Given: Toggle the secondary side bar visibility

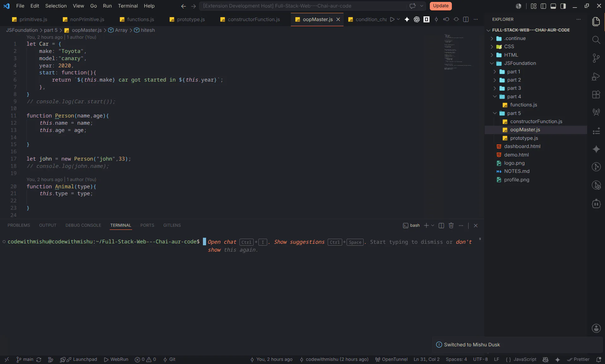Looking at the screenshot, I should 563,6.
